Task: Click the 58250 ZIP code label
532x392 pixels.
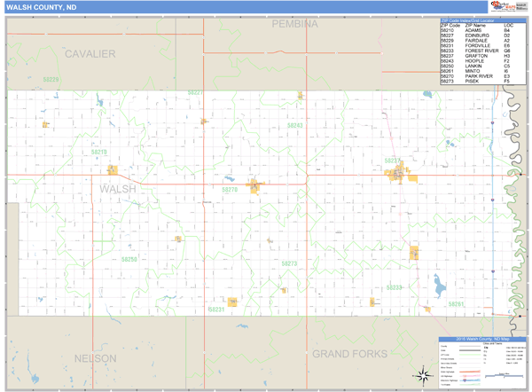Action: pos(129,259)
